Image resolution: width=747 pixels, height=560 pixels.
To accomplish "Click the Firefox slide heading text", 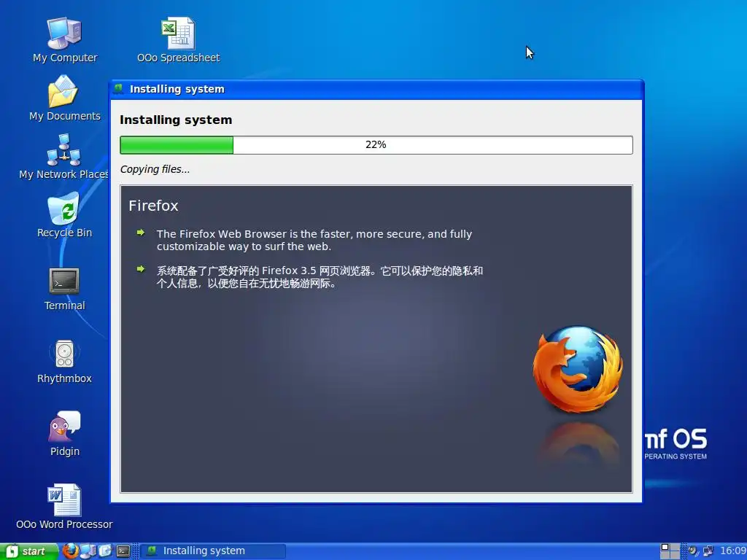I will [153, 206].
